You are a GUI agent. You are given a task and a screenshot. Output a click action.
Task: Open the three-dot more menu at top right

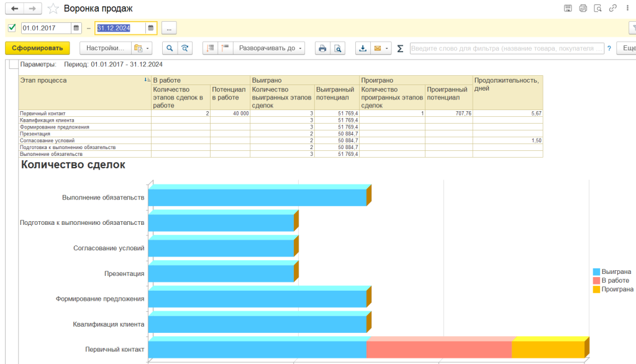[628, 9]
